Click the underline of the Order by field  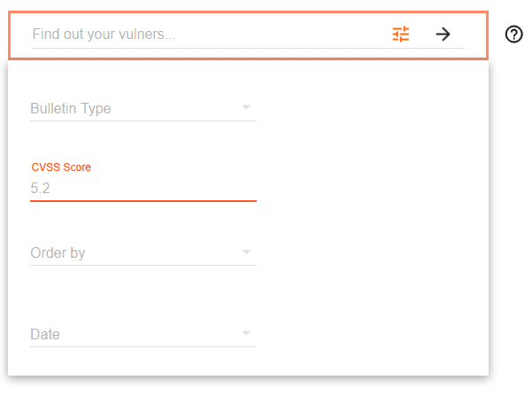click(143, 264)
